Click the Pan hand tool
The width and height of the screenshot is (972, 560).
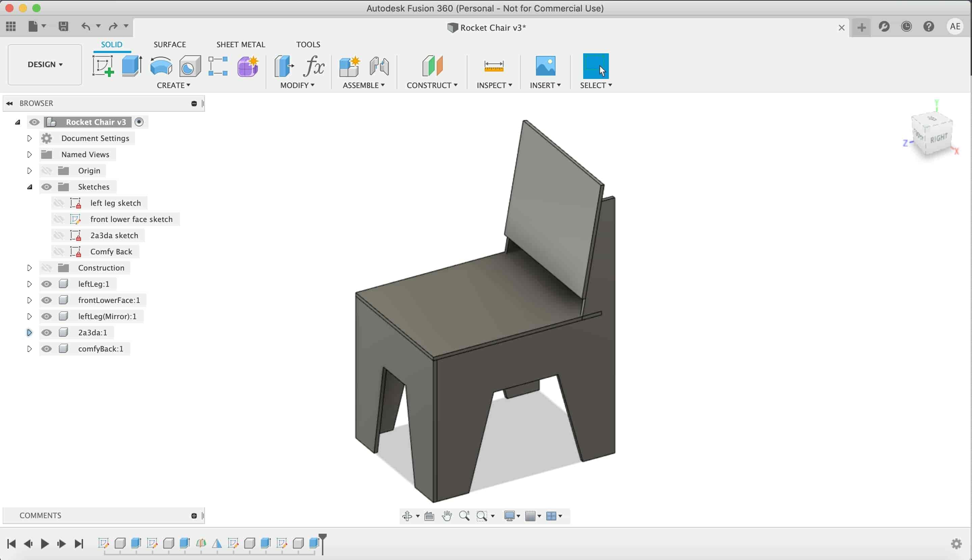point(447,516)
